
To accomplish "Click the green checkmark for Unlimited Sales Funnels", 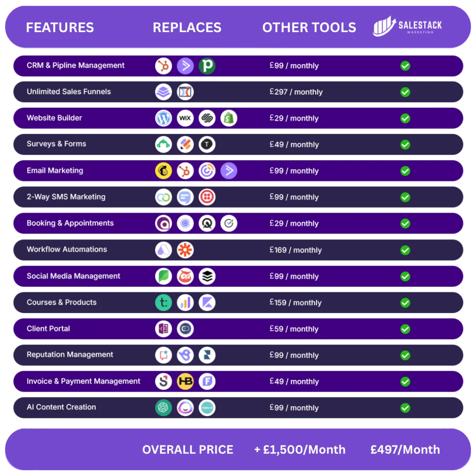I will point(405,92).
